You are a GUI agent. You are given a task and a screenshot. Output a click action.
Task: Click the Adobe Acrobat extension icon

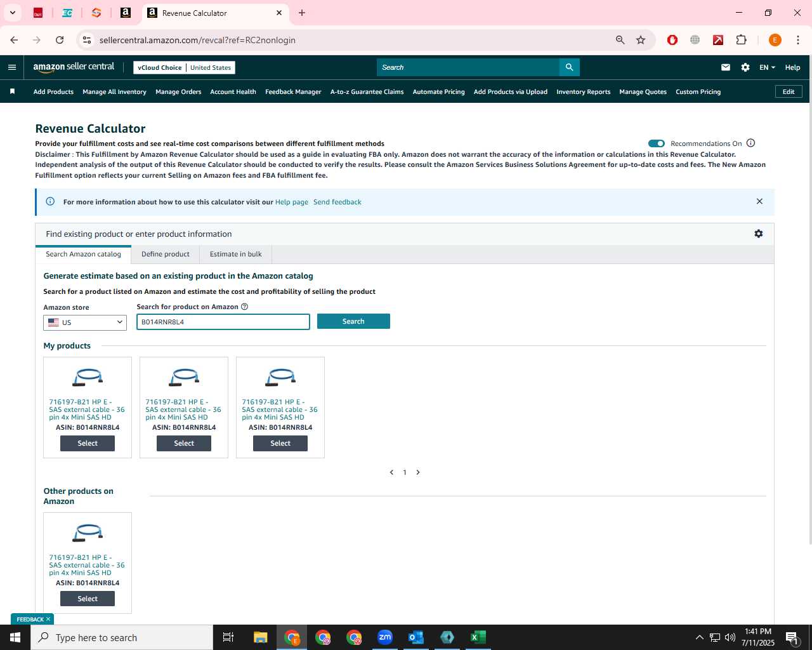click(x=718, y=40)
